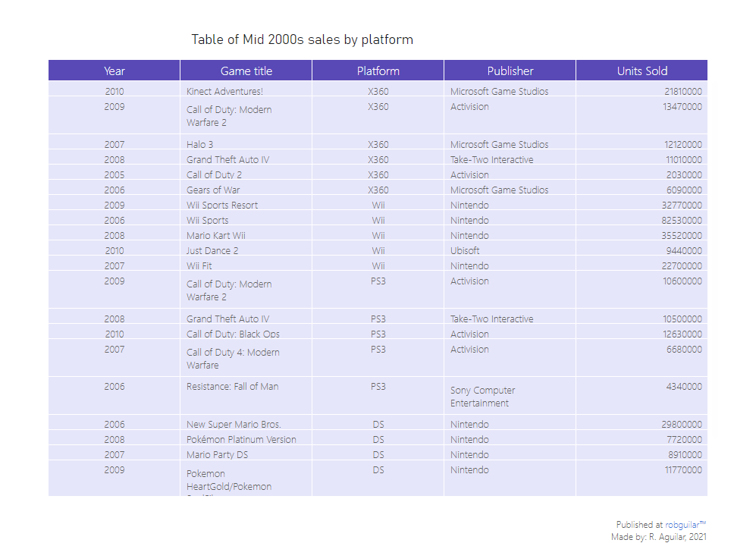This screenshot has height=543, width=756.
Task: Click the 'Pokémon Platinum Version' title
Action: pyautogui.click(x=242, y=439)
